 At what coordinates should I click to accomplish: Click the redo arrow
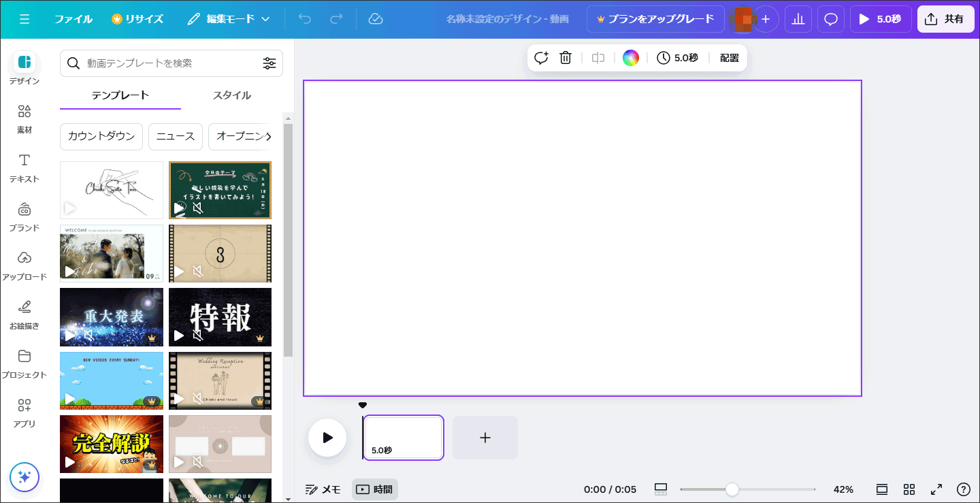tap(336, 19)
